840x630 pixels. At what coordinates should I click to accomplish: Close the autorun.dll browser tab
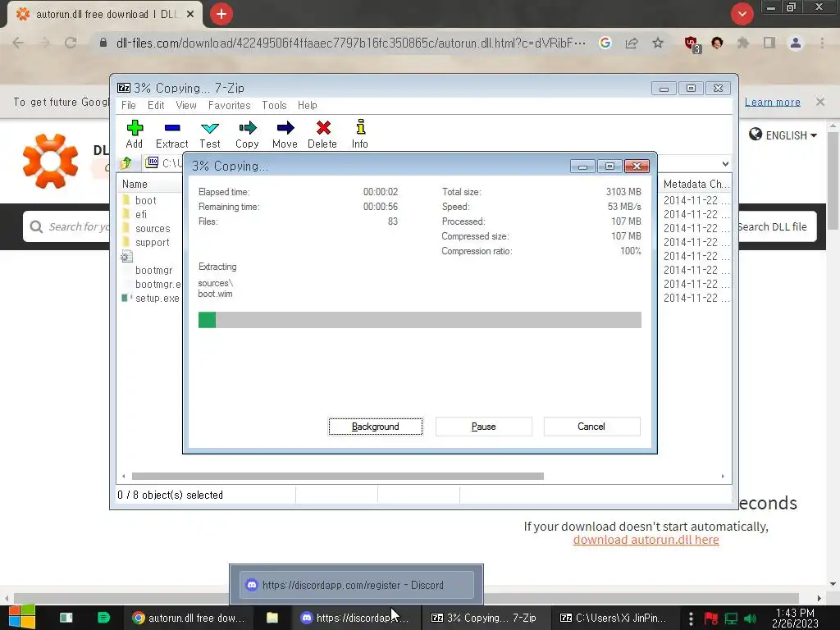[x=190, y=15]
